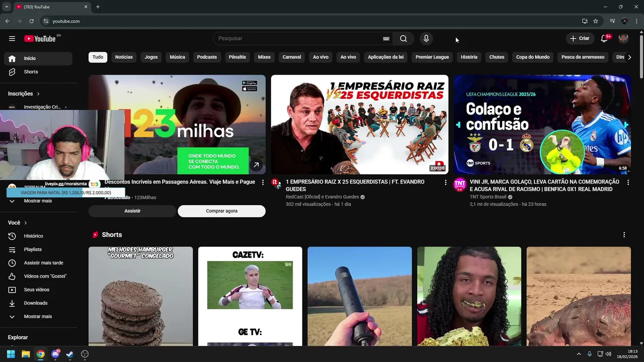644x362 pixels.
Task: Open the account avatar menu
Action: coord(623,39)
